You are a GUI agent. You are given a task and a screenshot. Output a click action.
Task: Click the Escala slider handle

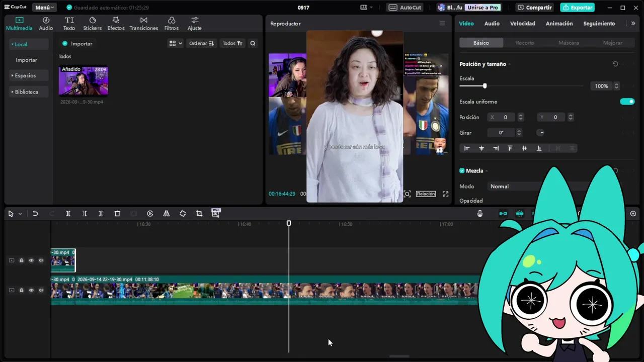point(485,86)
